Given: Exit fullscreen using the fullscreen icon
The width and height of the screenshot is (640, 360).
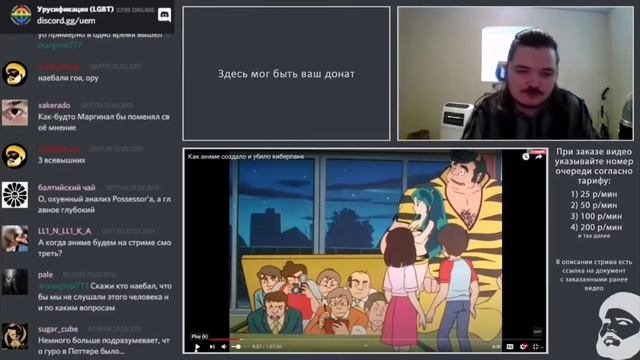Looking at the screenshot, I should pos(536,347).
